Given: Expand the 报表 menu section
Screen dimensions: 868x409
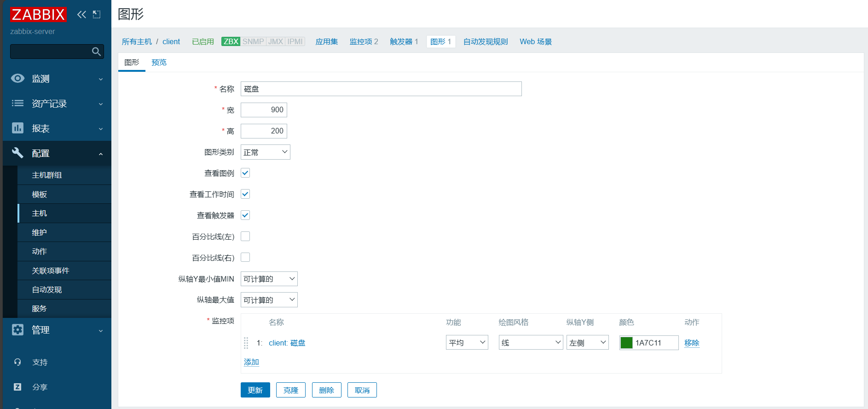Looking at the screenshot, I should (57, 128).
